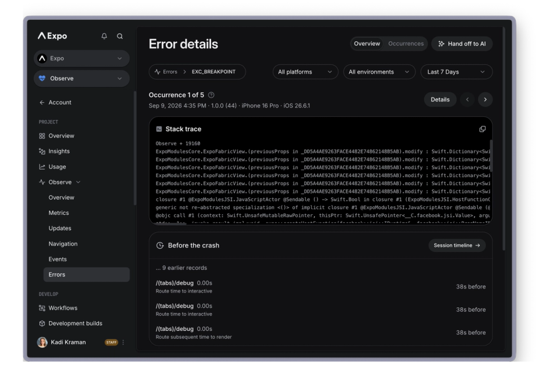Viewport: 539px width, 392px height.
Task: Click the Stack trace terminal icon
Action: (x=159, y=129)
